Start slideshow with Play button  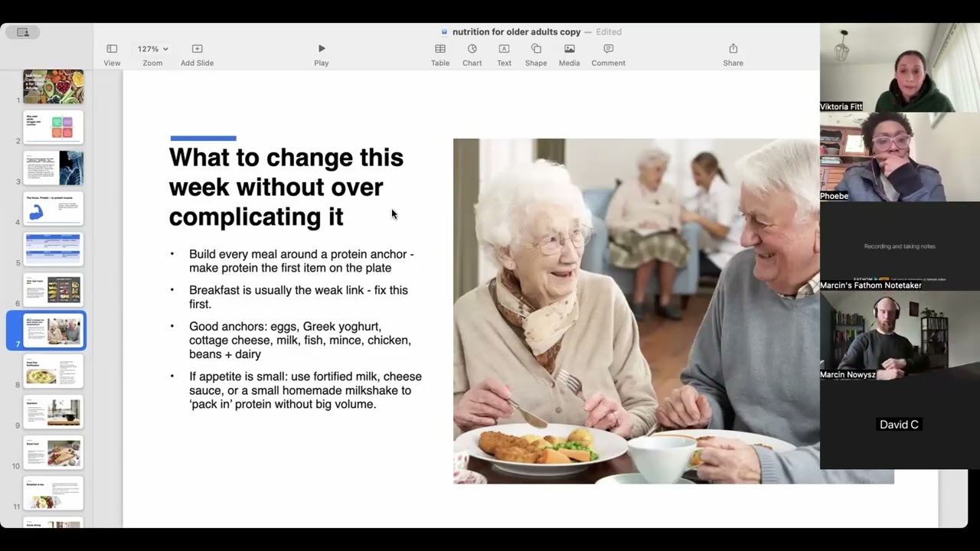click(x=321, y=54)
